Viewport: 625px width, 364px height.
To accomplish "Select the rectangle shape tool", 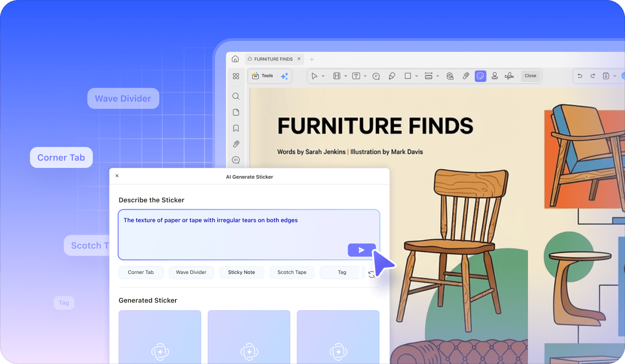I will 408,76.
